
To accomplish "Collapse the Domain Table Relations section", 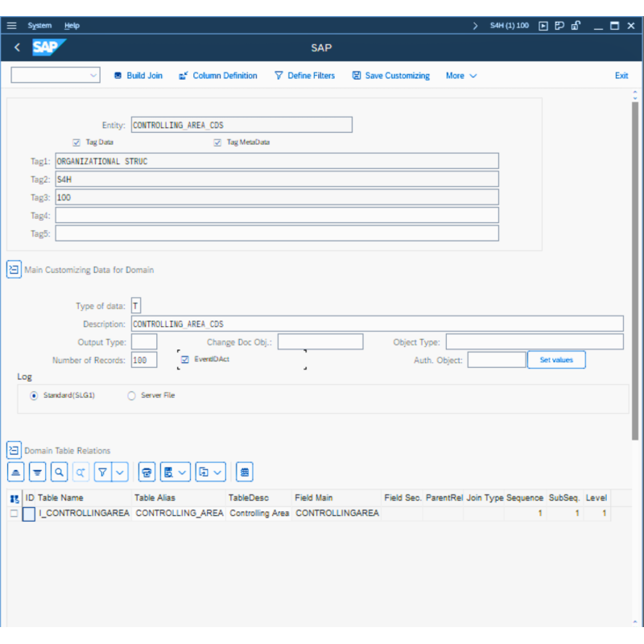I will coord(14,450).
